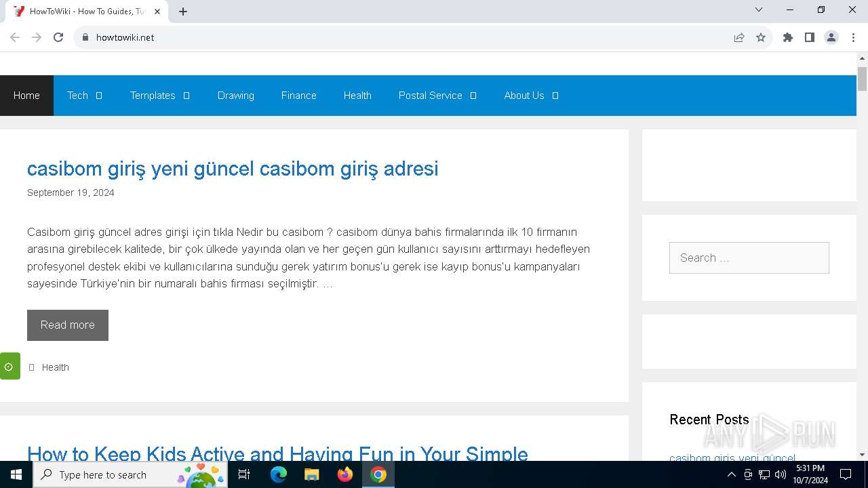Open the Keep Kids Active article title
The height and width of the screenshot is (488, 868).
(277, 453)
